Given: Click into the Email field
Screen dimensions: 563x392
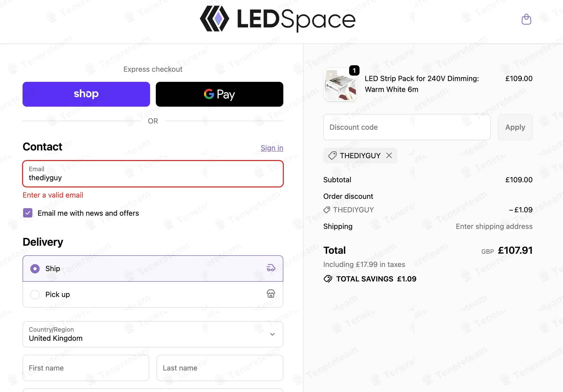Looking at the screenshot, I should tap(153, 174).
